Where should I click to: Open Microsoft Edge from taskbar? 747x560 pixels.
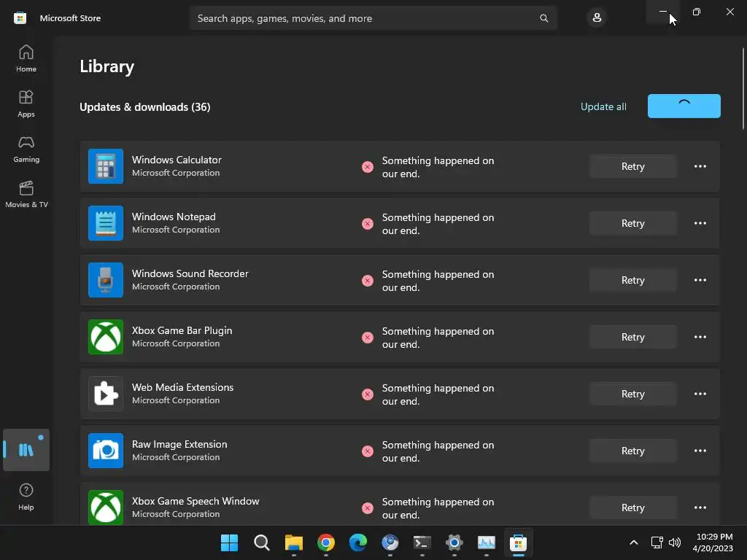tap(357, 542)
